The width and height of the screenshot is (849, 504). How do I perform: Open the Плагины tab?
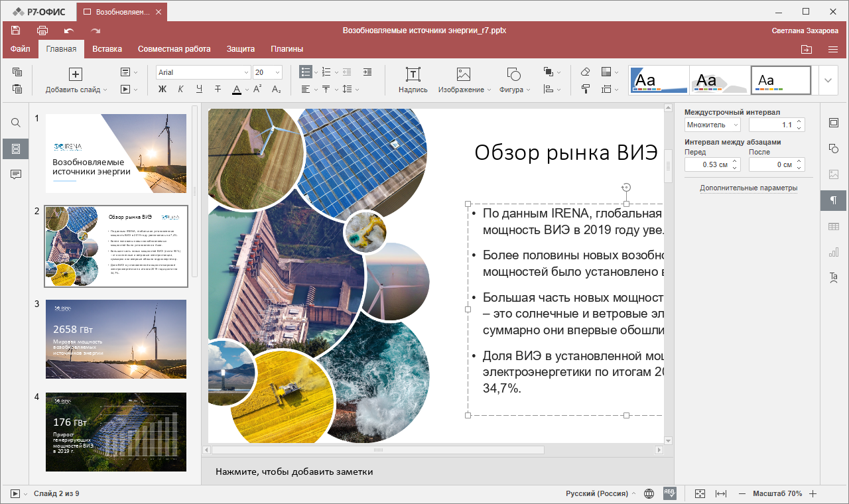tap(287, 49)
